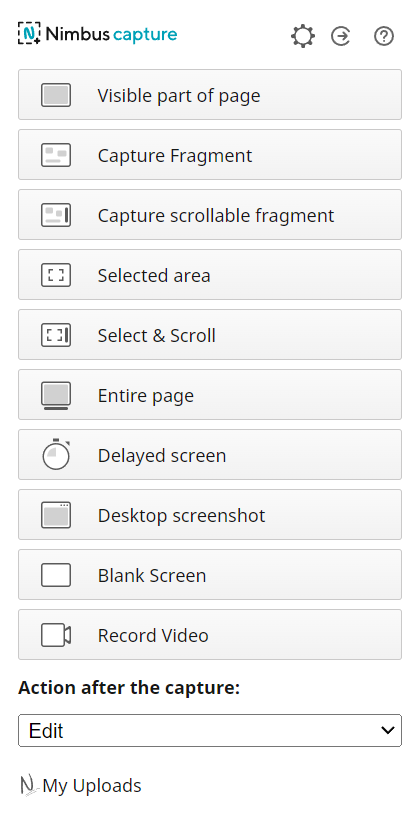Open settings via the gear icon
This screenshot has height=828, width=420.
tap(303, 36)
